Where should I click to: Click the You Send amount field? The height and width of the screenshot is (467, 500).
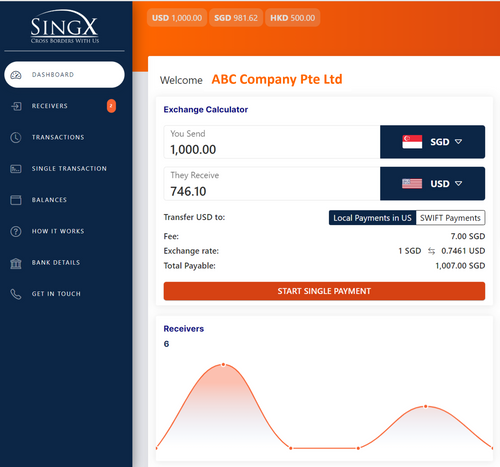(272, 142)
